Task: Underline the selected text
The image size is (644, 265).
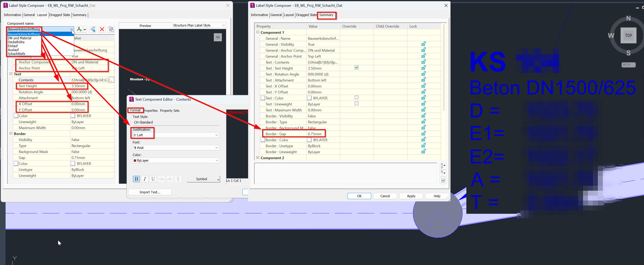Action: [153, 179]
